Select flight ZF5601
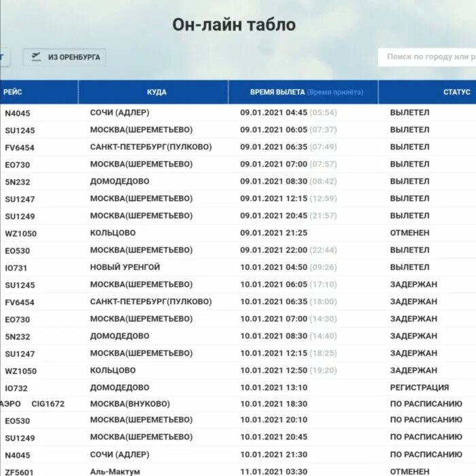 (x=19, y=473)
